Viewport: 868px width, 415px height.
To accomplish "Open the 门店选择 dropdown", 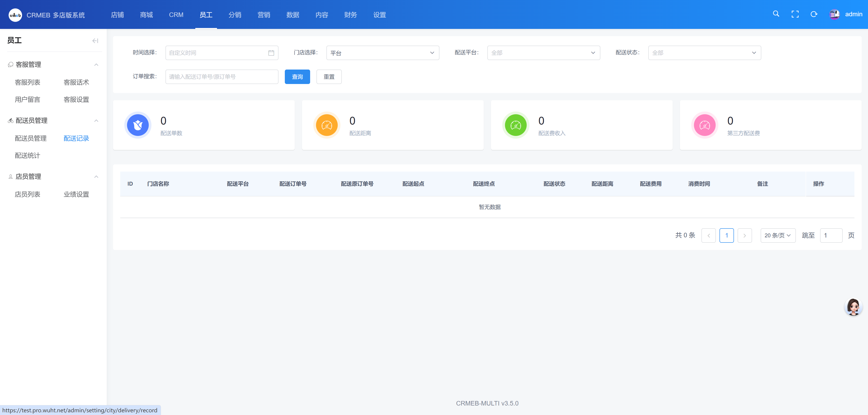I will click(x=382, y=53).
